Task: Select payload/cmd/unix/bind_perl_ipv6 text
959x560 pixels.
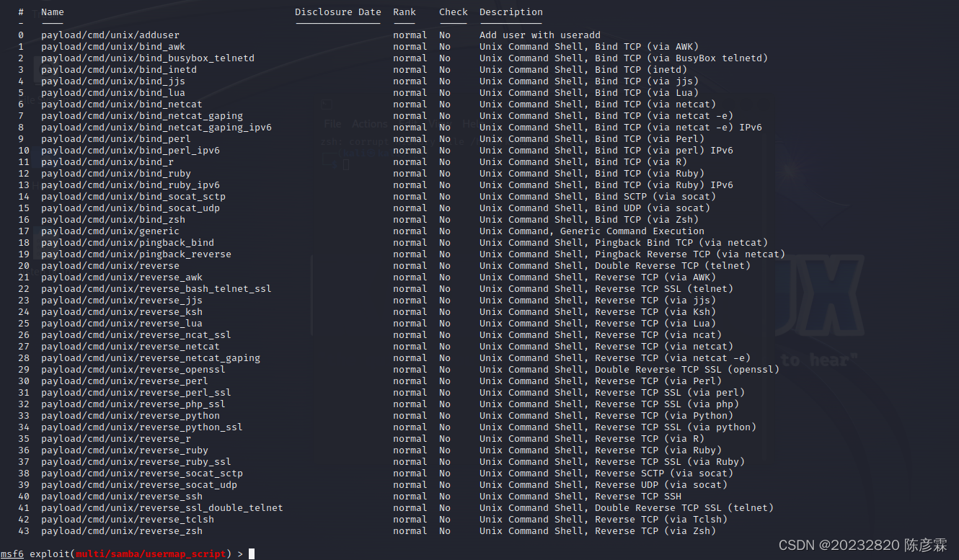Action: 131,151
